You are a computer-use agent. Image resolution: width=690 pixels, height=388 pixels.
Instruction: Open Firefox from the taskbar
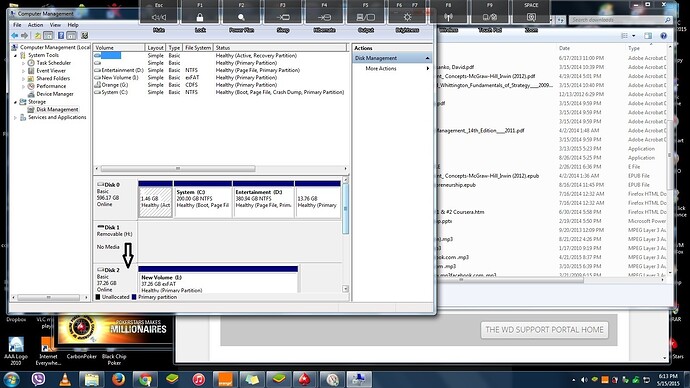pyautogui.click(x=118, y=379)
